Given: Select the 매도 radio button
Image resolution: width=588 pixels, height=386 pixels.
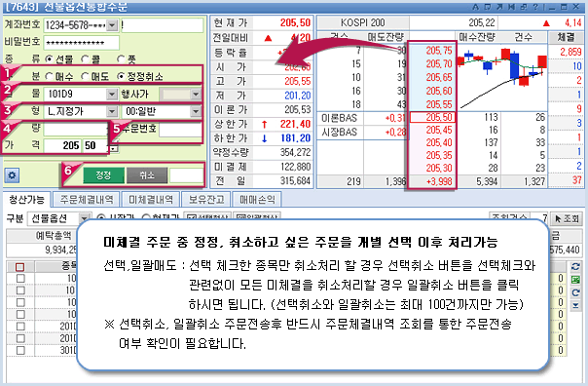Looking at the screenshot, I should (85, 77).
